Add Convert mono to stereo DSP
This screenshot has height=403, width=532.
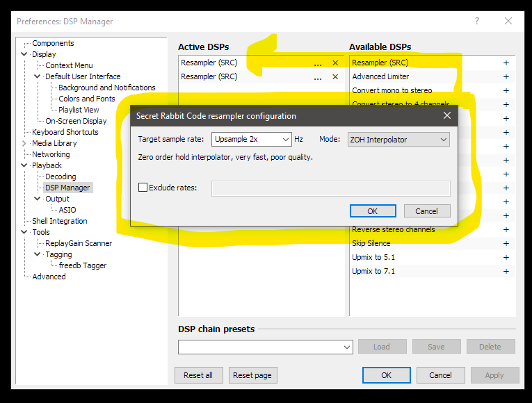[x=506, y=91]
